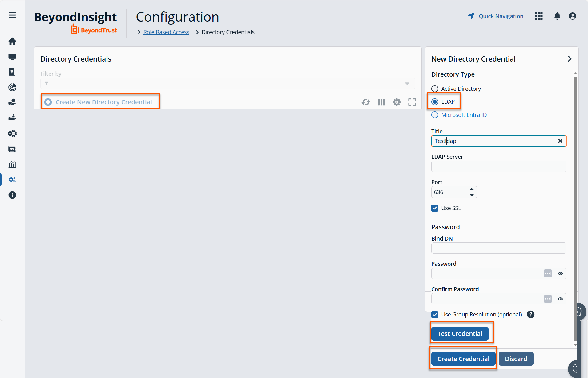The height and width of the screenshot is (378, 588).
Task: Open the apps grid menu
Action: [539, 16]
